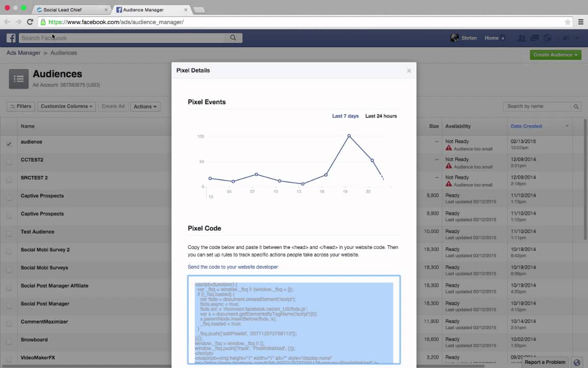Image resolution: width=588 pixels, height=368 pixels.
Task: Open the Actions dropdown
Action: [145, 107]
